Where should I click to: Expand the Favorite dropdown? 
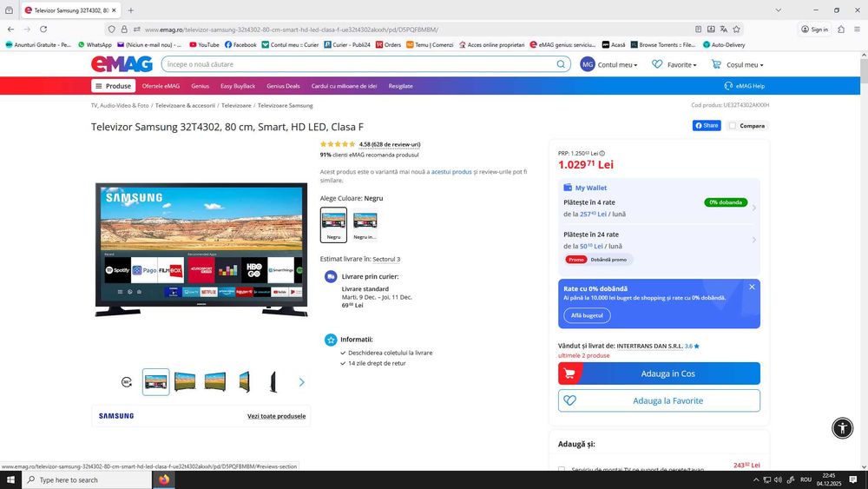tap(682, 65)
